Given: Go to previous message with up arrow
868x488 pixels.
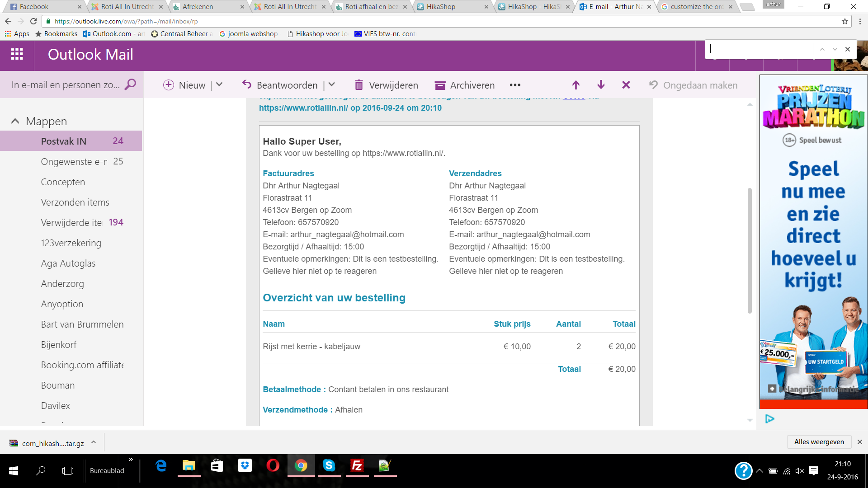Looking at the screenshot, I should [576, 85].
